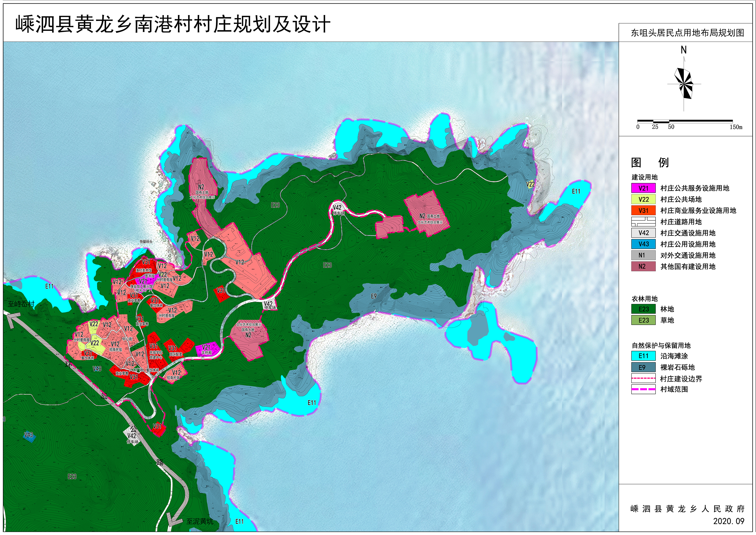Click the 民宿学院 党建中心 parcel label

point(156,355)
